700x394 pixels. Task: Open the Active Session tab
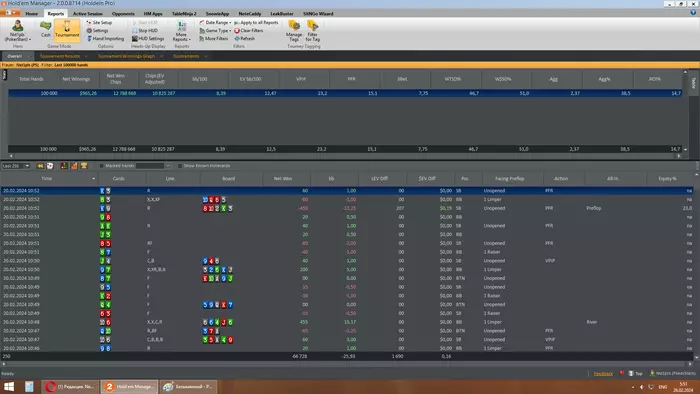click(88, 13)
